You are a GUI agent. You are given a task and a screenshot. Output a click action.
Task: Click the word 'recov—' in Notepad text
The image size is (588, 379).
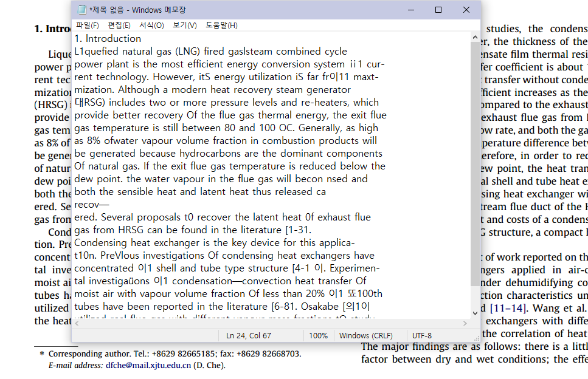[91, 205]
